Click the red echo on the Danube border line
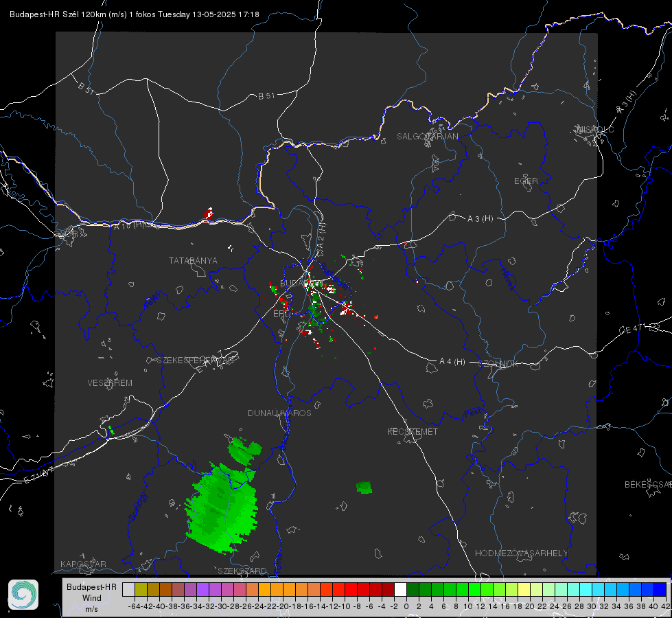 [x=208, y=214]
